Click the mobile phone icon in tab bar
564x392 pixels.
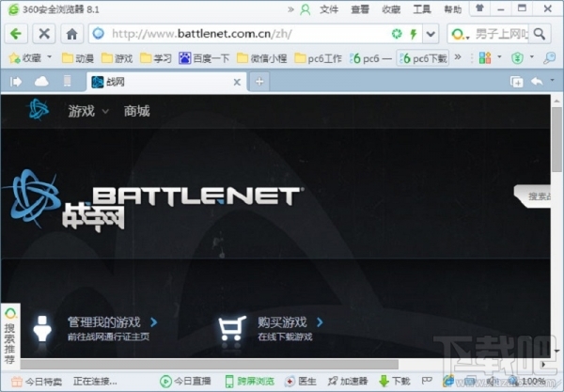click(x=67, y=81)
